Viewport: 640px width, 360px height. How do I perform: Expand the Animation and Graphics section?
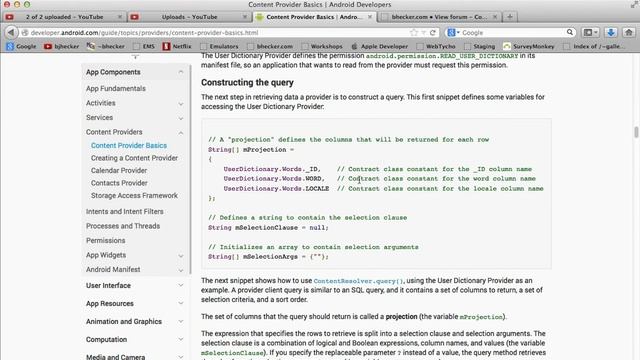pos(180,322)
